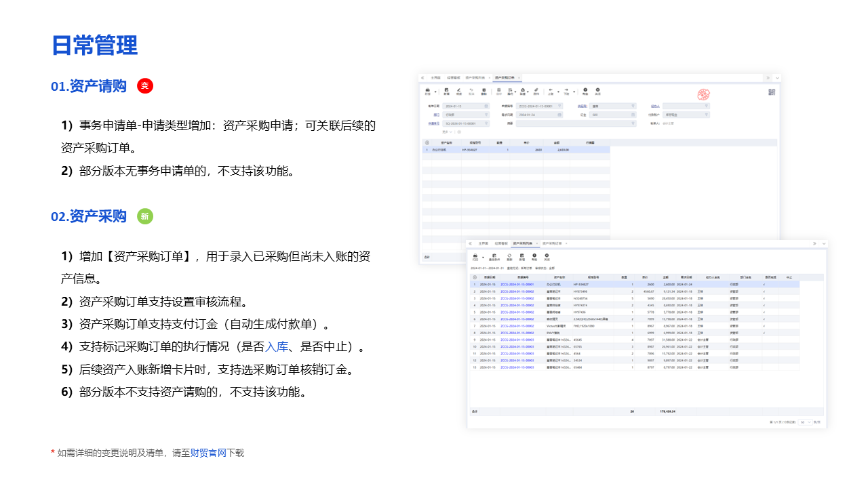
Task: Switch to 资产采购列表 tab in lower window
Action: [522, 243]
